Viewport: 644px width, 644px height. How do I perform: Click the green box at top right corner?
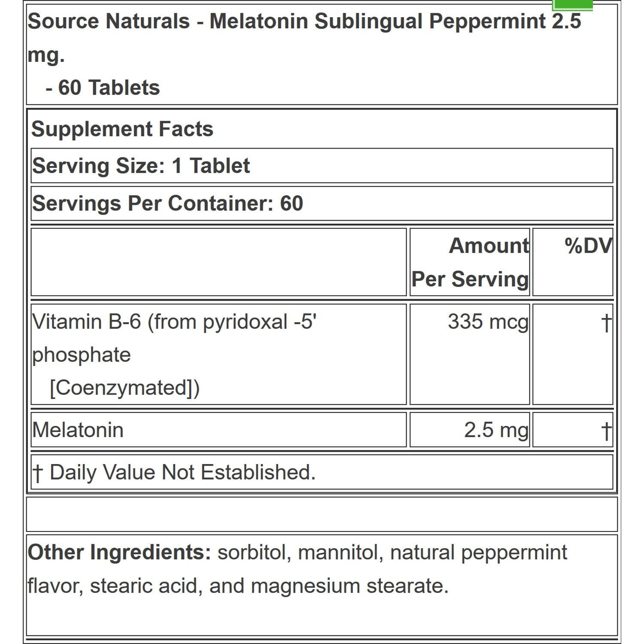point(572,5)
